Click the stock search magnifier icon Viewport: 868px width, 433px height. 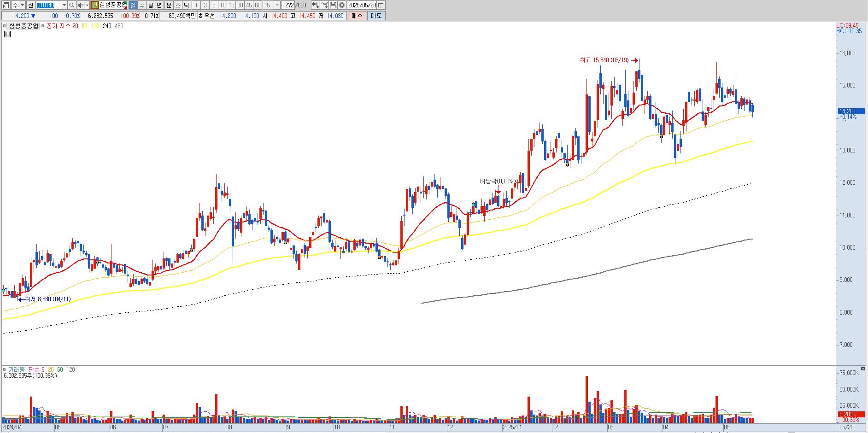point(72,5)
